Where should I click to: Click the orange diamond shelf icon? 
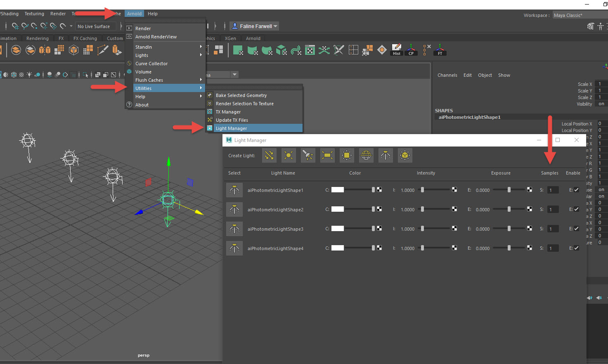[382, 50]
